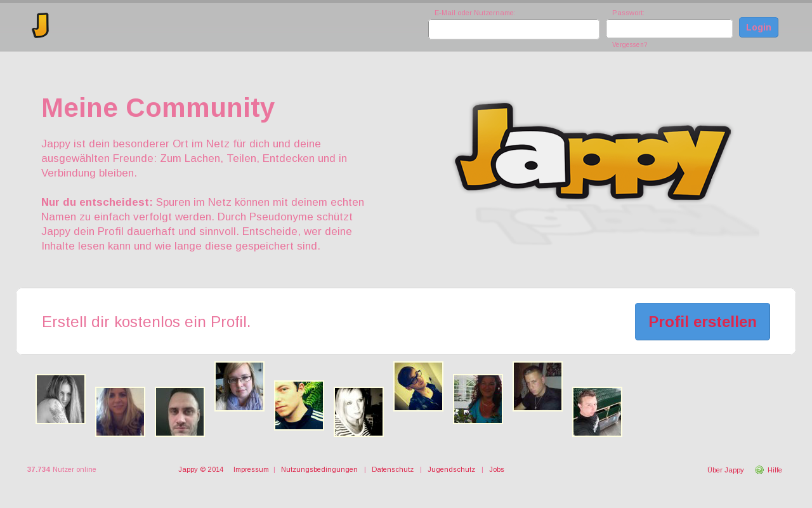Open the man by green stadium seats photo
Screen dimensions: 812x508
(x=597, y=411)
